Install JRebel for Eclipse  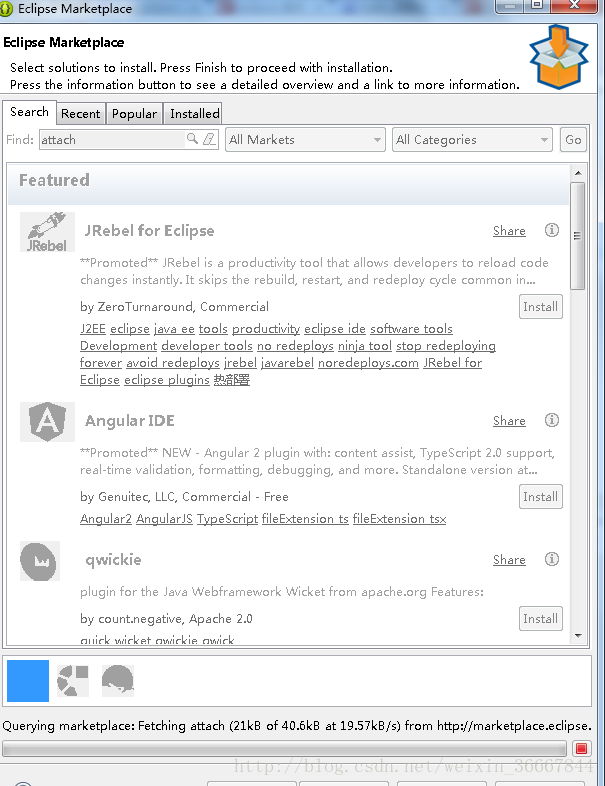click(540, 306)
